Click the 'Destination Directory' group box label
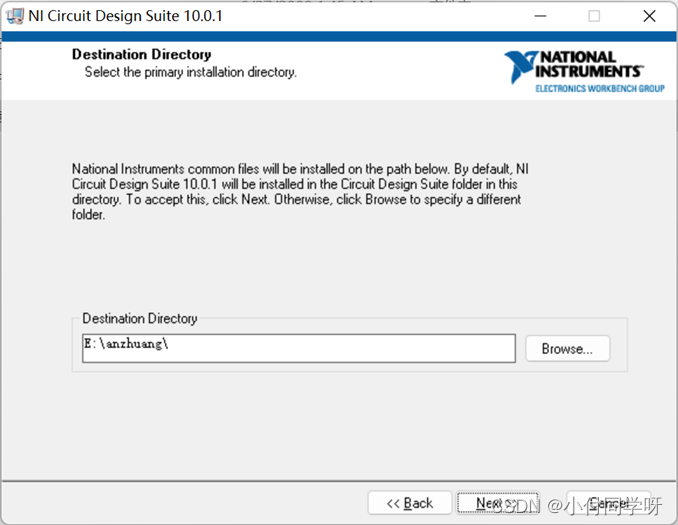678x525 pixels. pos(140,318)
